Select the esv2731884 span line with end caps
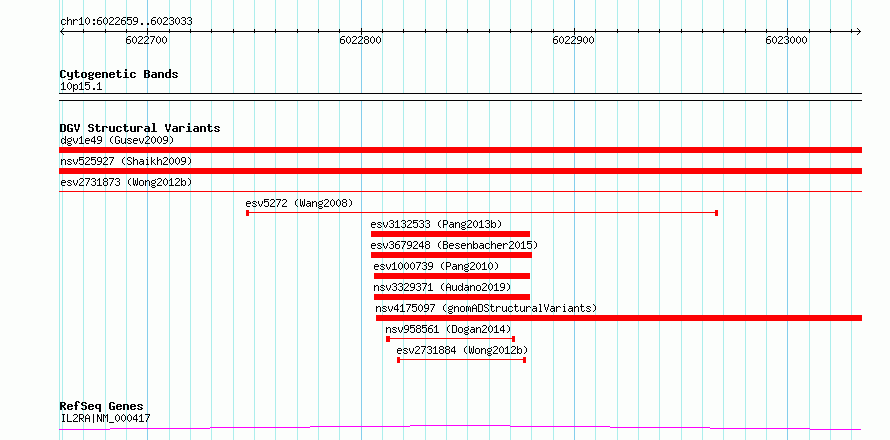This screenshot has width=890, height=440. [x=461, y=360]
